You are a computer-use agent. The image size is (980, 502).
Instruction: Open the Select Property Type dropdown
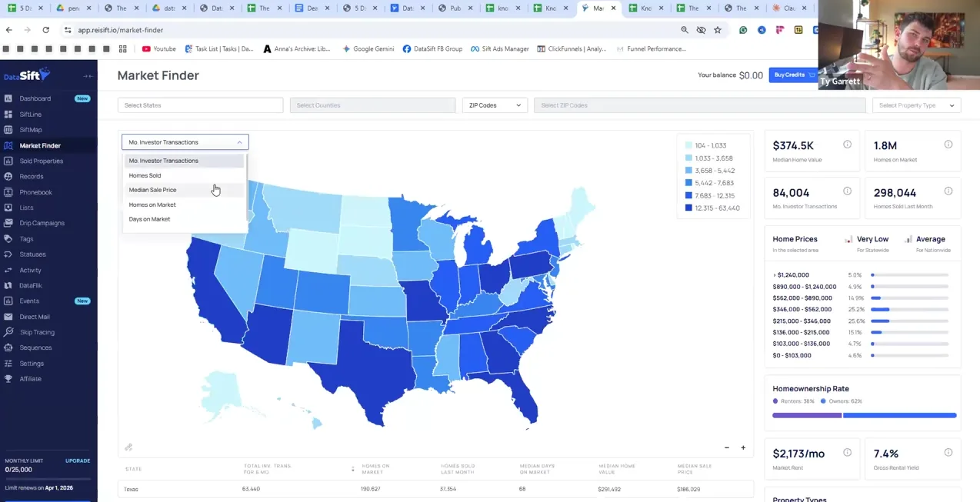[x=916, y=105]
